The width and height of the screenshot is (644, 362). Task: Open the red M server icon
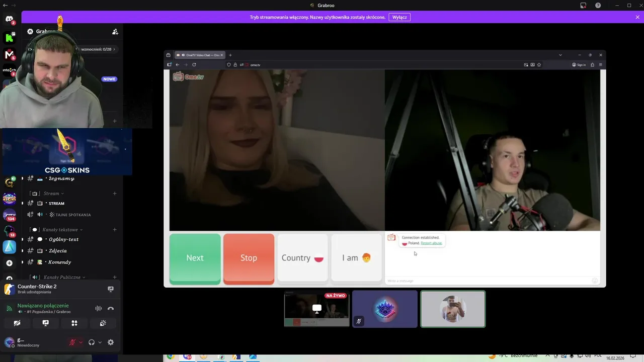9,54
